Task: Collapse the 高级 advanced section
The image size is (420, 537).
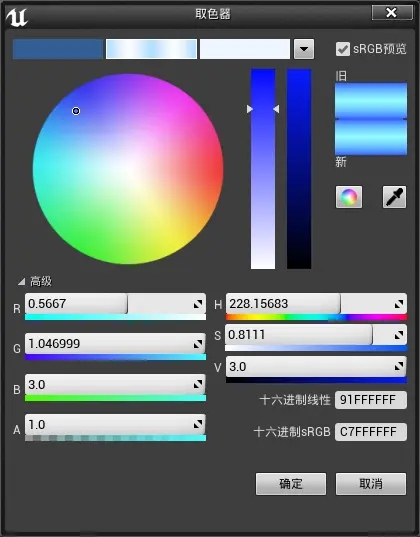Action: (22, 282)
